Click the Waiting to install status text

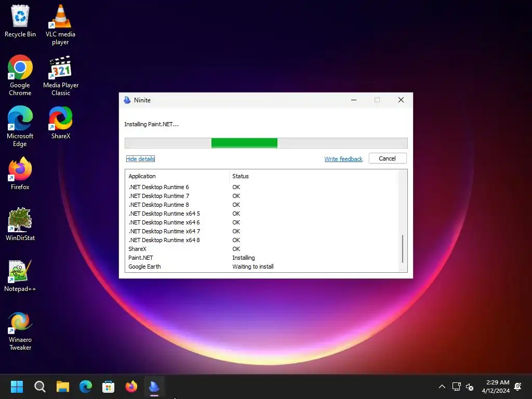(253, 267)
